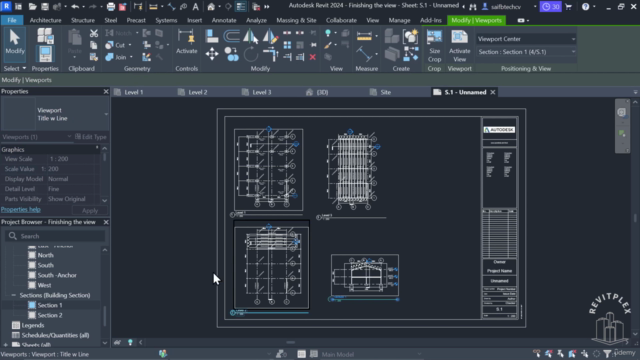Viewport: 640px width, 360px height.
Task: Toggle Select Links icon in status bar
Action: tap(536, 354)
